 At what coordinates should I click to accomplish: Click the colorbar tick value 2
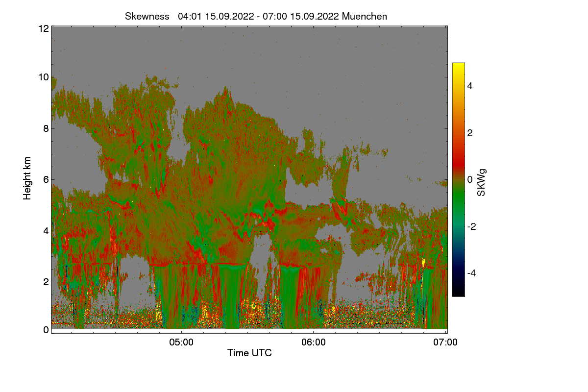(x=470, y=133)
